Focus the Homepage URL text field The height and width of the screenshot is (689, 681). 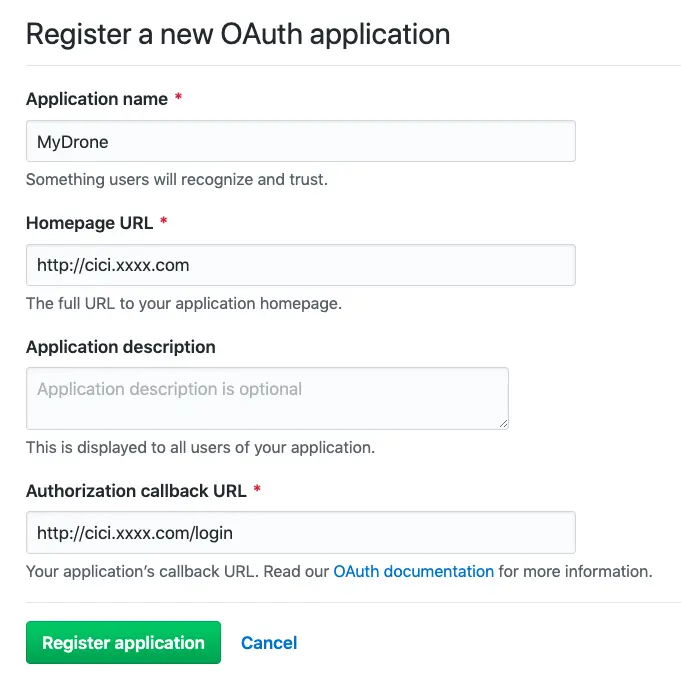tap(300, 265)
